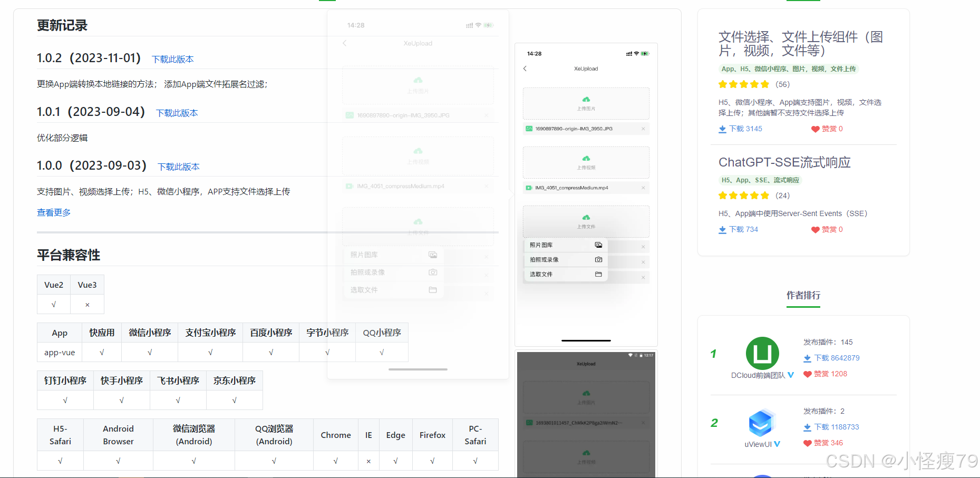This screenshot has width=980, height=478.
Task: Click heart icon under ChatGPT-SSE plugin
Action: tap(815, 230)
